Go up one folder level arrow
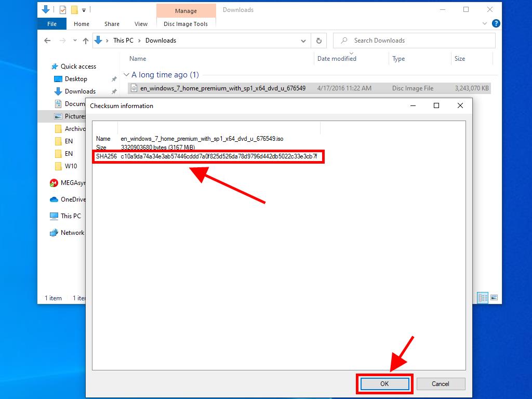Image resolution: width=532 pixels, height=399 pixels. 86,41
